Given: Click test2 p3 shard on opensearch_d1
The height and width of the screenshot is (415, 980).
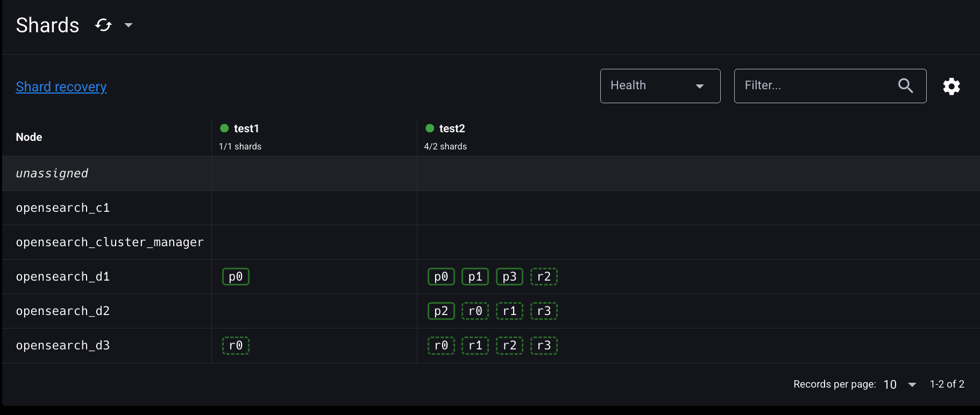Looking at the screenshot, I should (509, 277).
